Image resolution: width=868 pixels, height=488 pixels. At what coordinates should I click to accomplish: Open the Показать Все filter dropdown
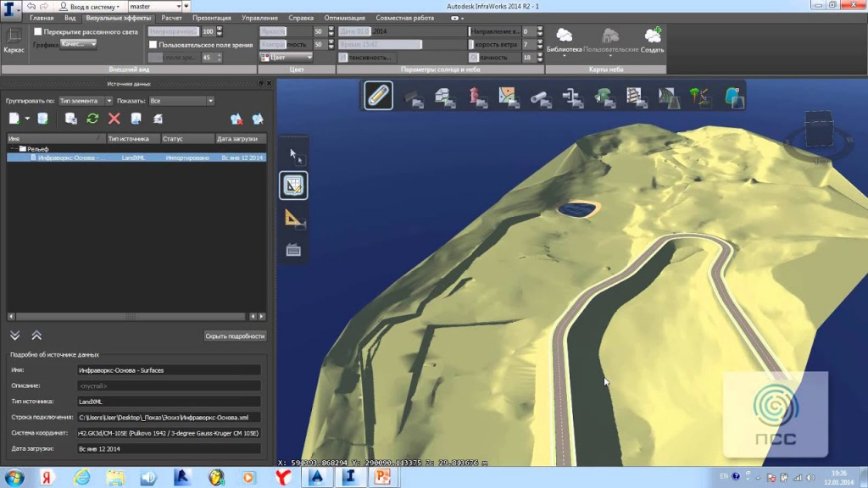coord(181,101)
